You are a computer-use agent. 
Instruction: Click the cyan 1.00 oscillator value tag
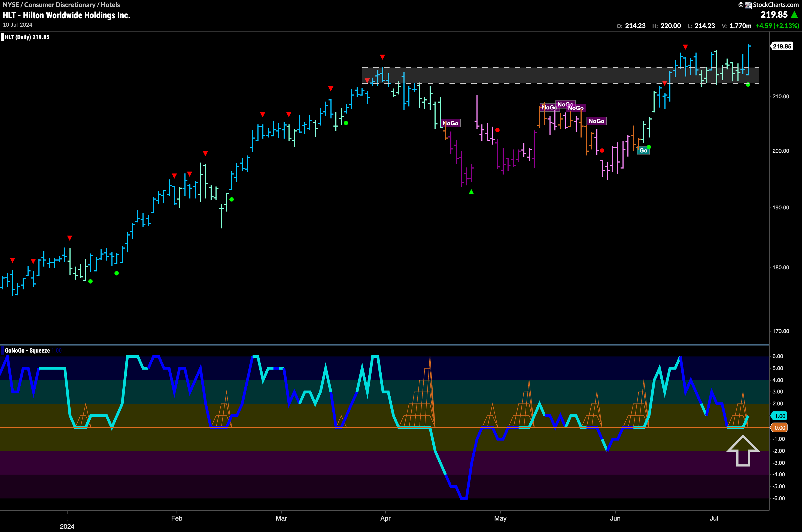(779, 416)
